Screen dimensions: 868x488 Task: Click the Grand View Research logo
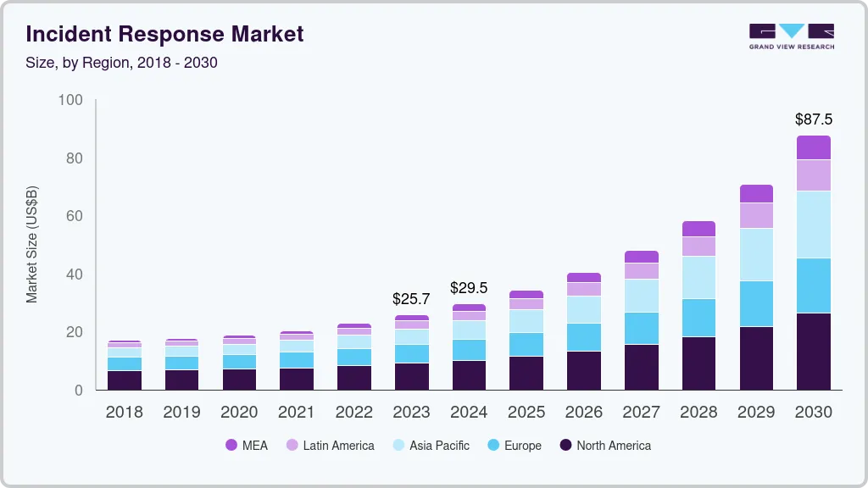pyautogui.click(x=791, y=36)
